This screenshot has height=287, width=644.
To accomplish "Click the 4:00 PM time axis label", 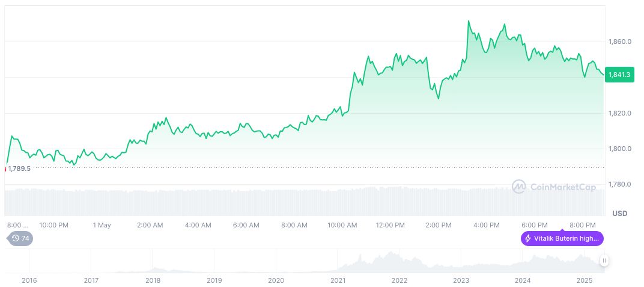I will point(487,225).
